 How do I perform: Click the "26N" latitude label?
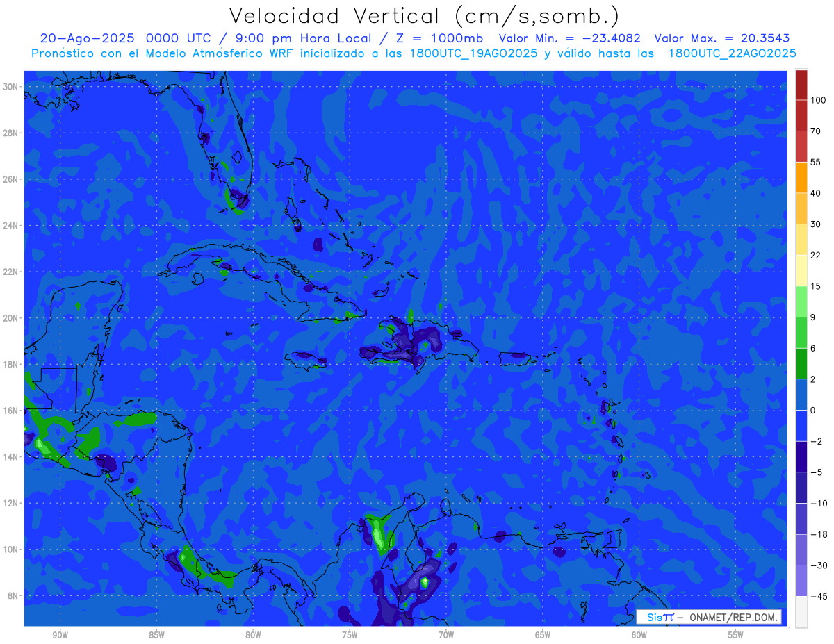(11, 179)
